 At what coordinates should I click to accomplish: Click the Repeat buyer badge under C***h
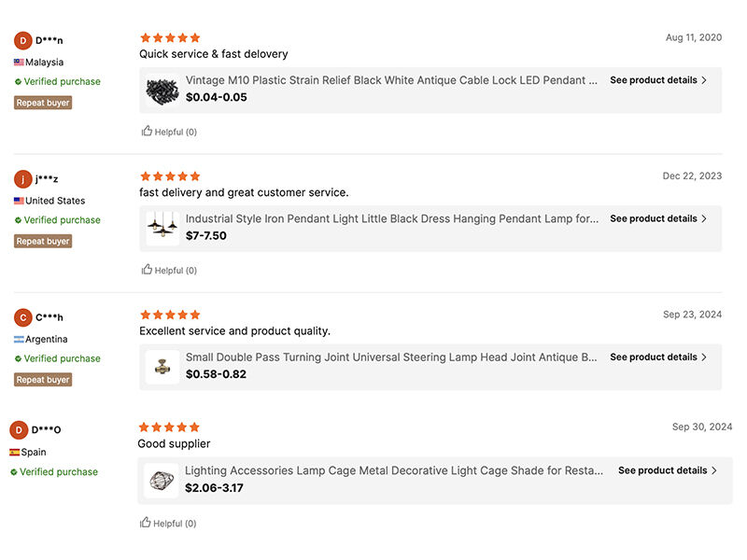pyautogui.click(x=42, y=379)
